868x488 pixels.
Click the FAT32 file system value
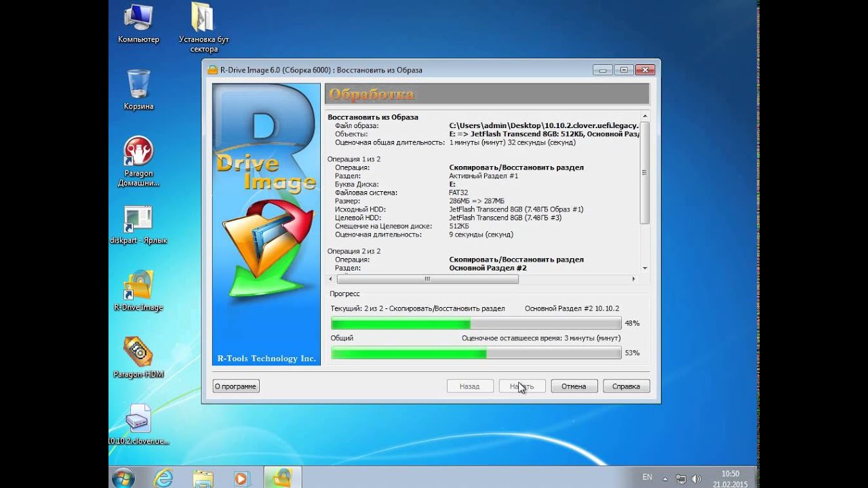[459, 192]
